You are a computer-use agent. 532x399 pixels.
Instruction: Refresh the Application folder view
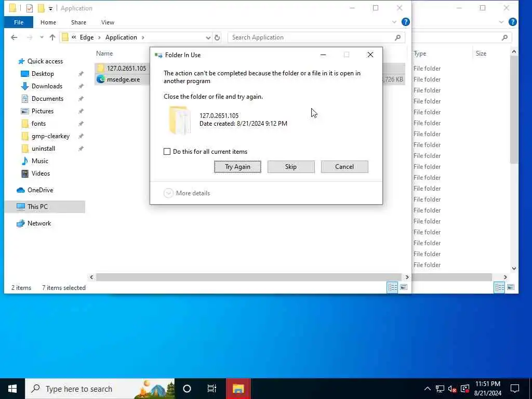pyautogui.click(x=217, y=37)
